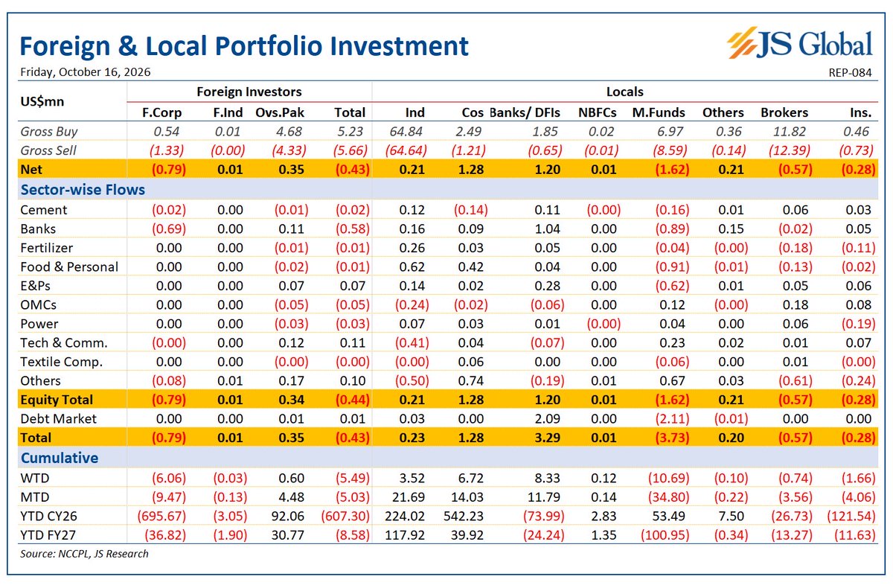893x588 pixels.
Task: Select the Tech & Comm. row label
Action: (x=64, y=342)
